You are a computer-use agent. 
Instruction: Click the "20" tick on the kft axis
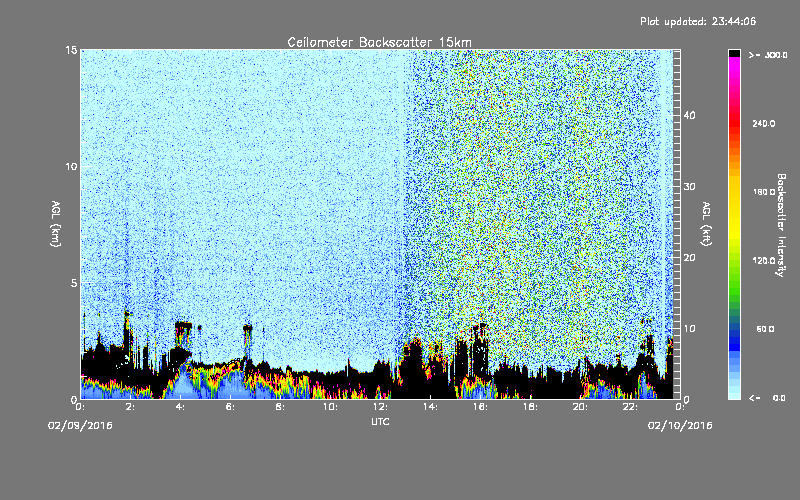coord(689,258)
